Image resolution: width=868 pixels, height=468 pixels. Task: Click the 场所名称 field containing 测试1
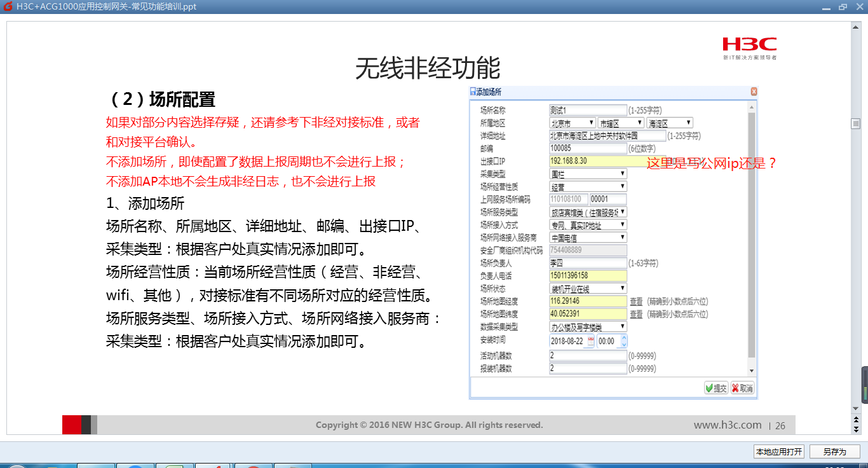(588, 110)
